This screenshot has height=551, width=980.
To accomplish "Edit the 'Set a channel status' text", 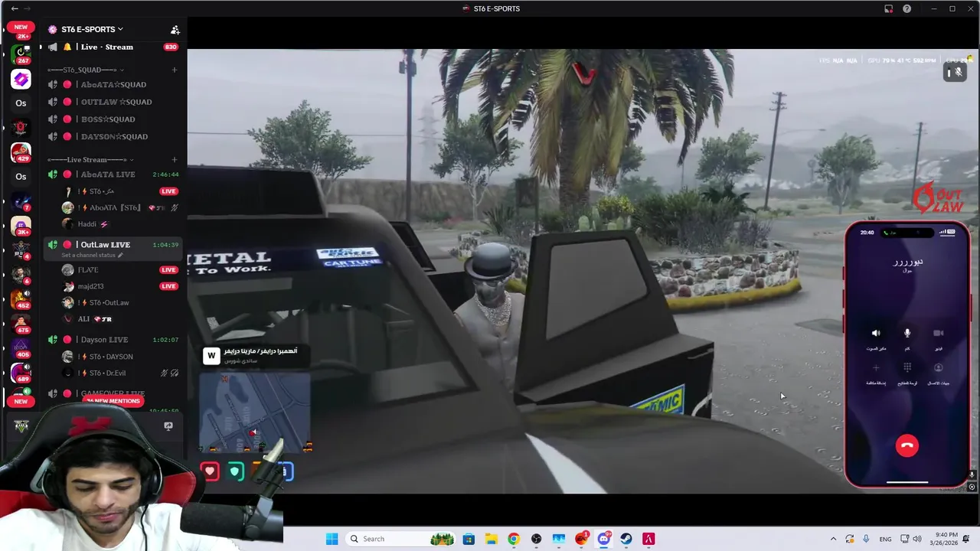I will 91,255.
